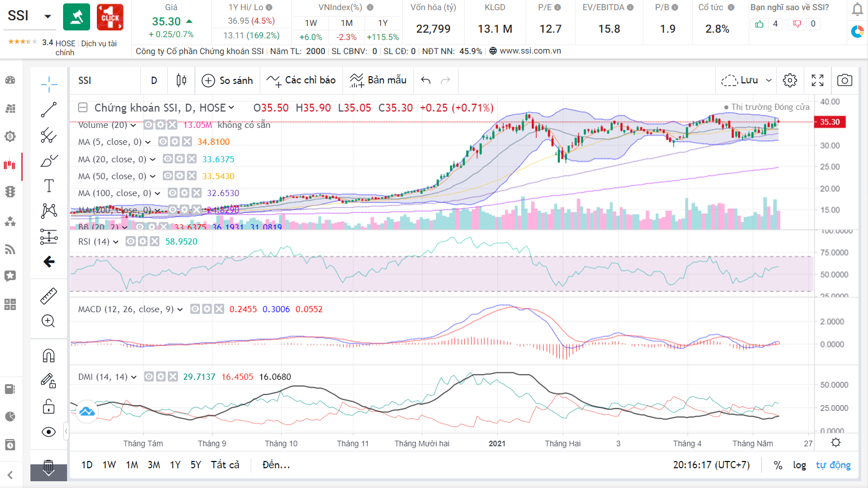This screenshot has height=488, width=868.
Task: Select the 5Y time range
Action: click(x=195, y=465)
